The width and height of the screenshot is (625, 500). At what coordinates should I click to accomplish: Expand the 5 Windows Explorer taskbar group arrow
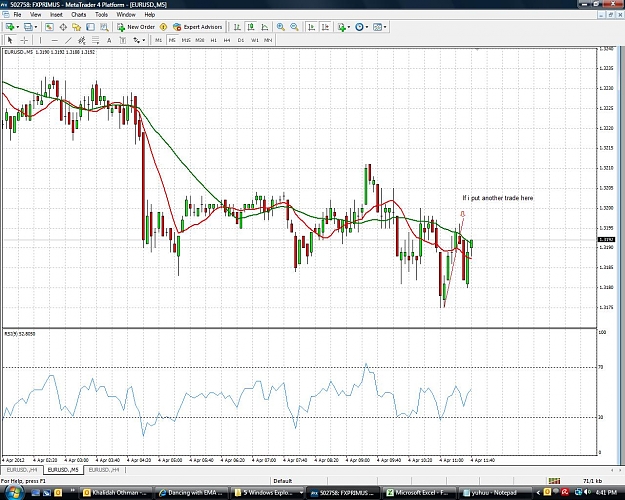pos(301,492)
